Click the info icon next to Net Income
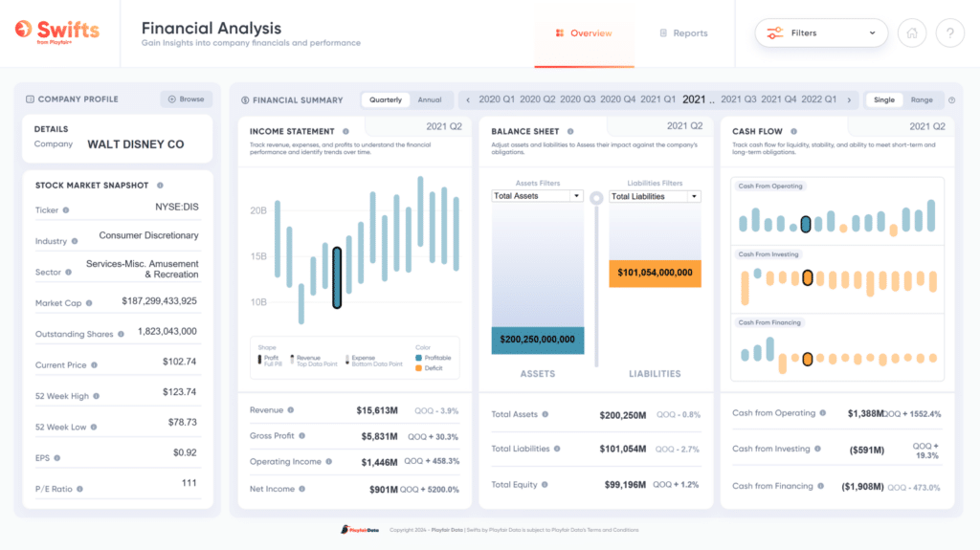 coord(301,489)
